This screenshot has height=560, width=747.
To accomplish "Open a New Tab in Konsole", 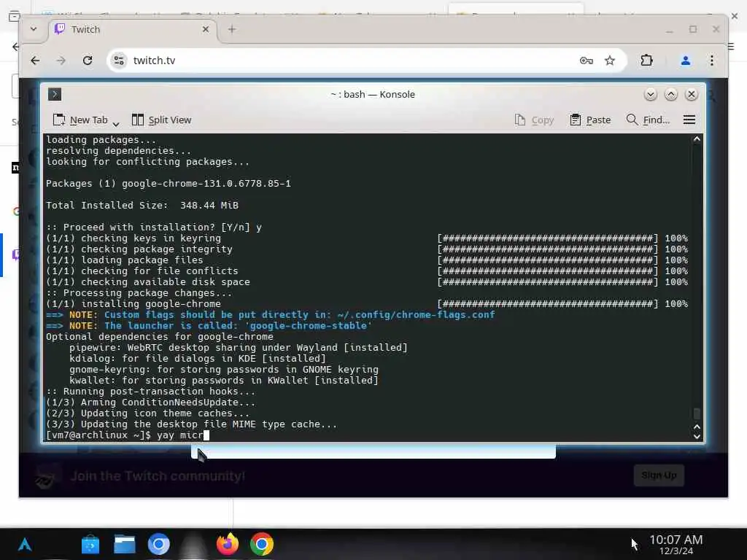I will coord(80,120).
